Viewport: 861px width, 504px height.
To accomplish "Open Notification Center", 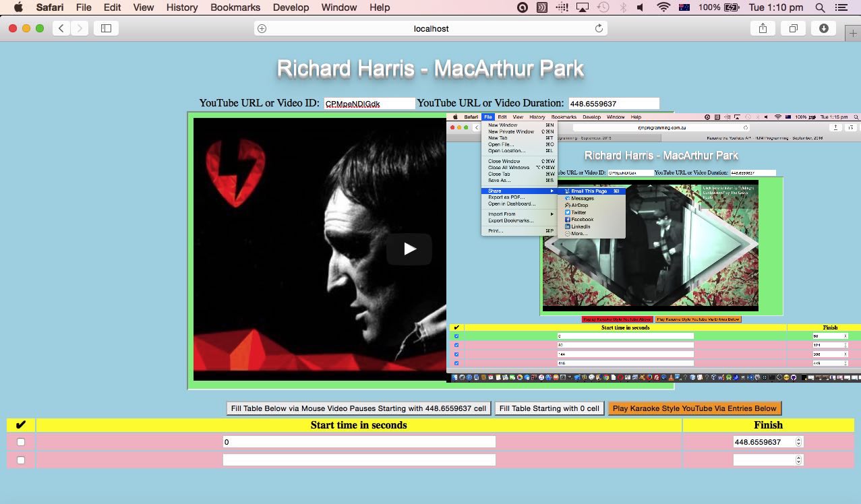I will coord(841,7).
